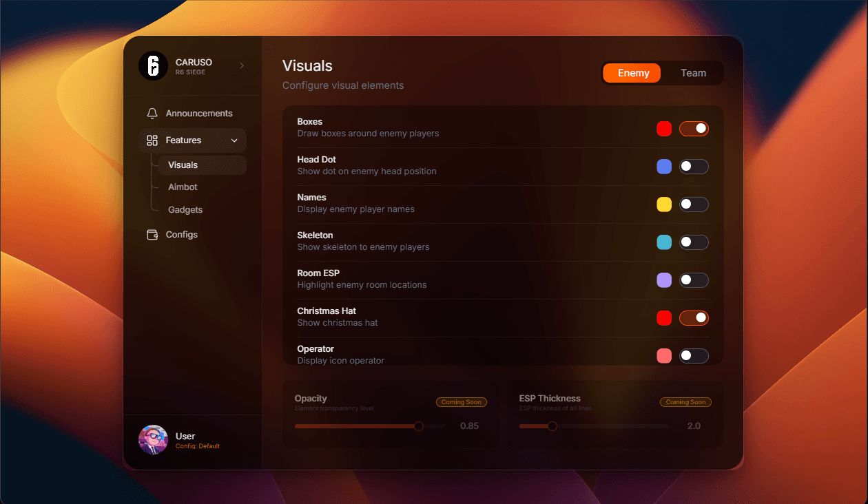This screenshot has height=504, width=868.
Task: Disable the Boxes toggle
Action: pos(694,129)
